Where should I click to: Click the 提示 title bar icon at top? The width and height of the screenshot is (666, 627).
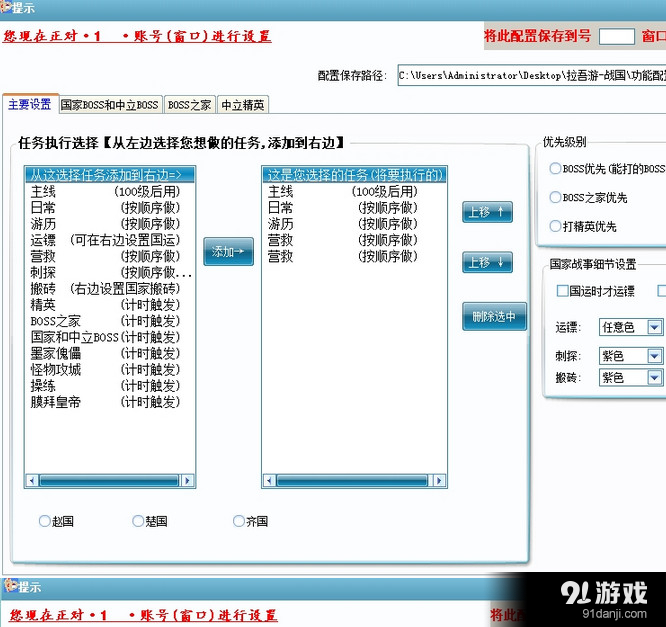(5, 7)
